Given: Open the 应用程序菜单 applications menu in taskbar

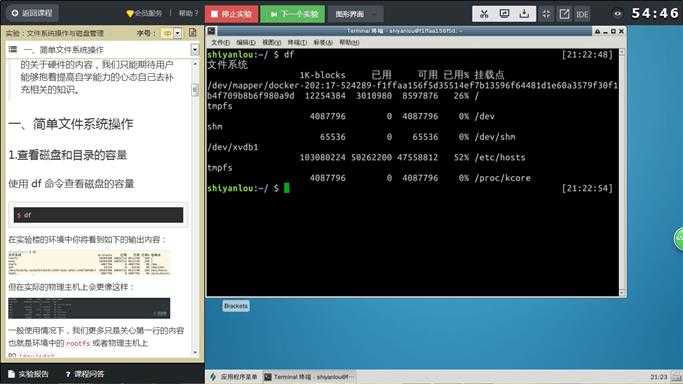Looking at the screenshot, I should pos(234,377).
